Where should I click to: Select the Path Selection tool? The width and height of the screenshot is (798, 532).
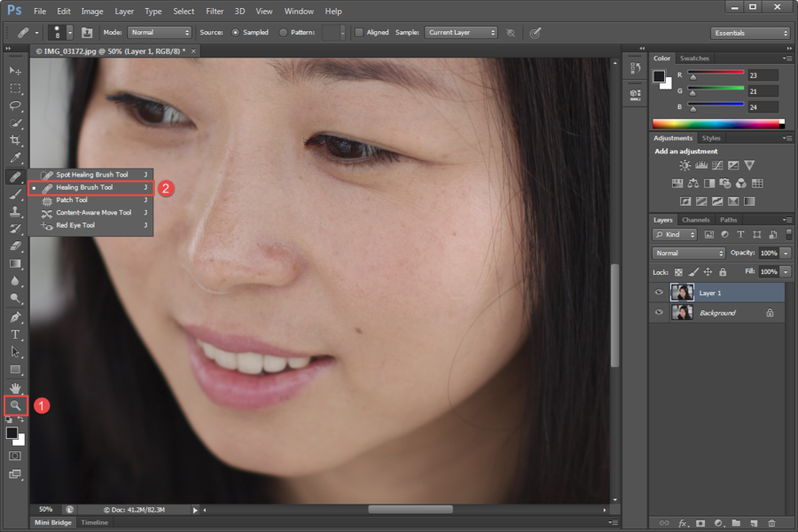click(15, 352)
